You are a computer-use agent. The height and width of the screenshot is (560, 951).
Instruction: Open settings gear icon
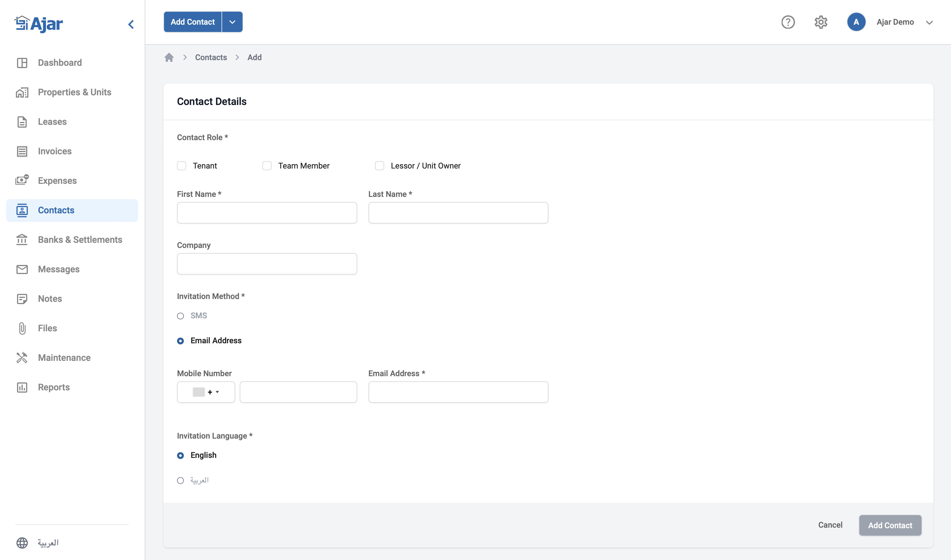pyautogui.click(x=821, y=22)
